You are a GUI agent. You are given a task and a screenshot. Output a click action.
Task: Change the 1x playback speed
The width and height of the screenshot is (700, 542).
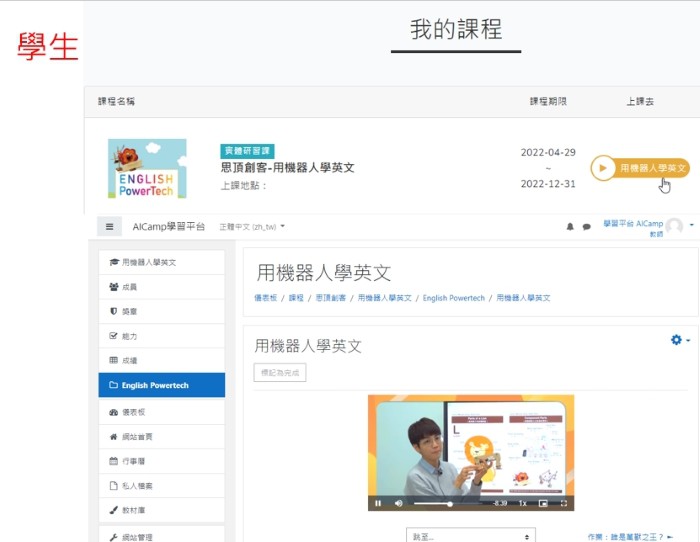click(523, 503)
